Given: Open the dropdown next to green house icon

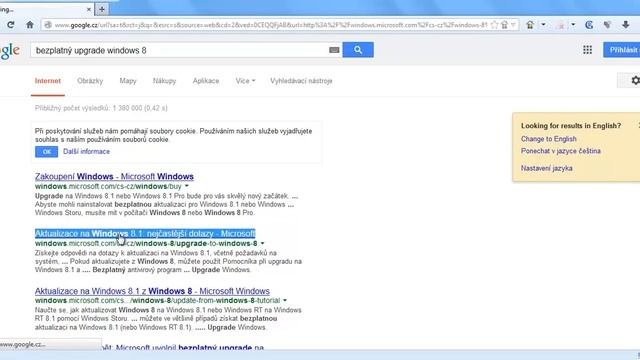Looking at the screenshot, I should (543, 25).
